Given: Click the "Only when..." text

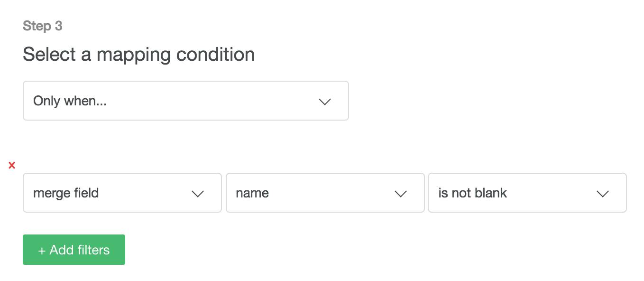Looking at the screenshot, I should click(x=70, y=101).
